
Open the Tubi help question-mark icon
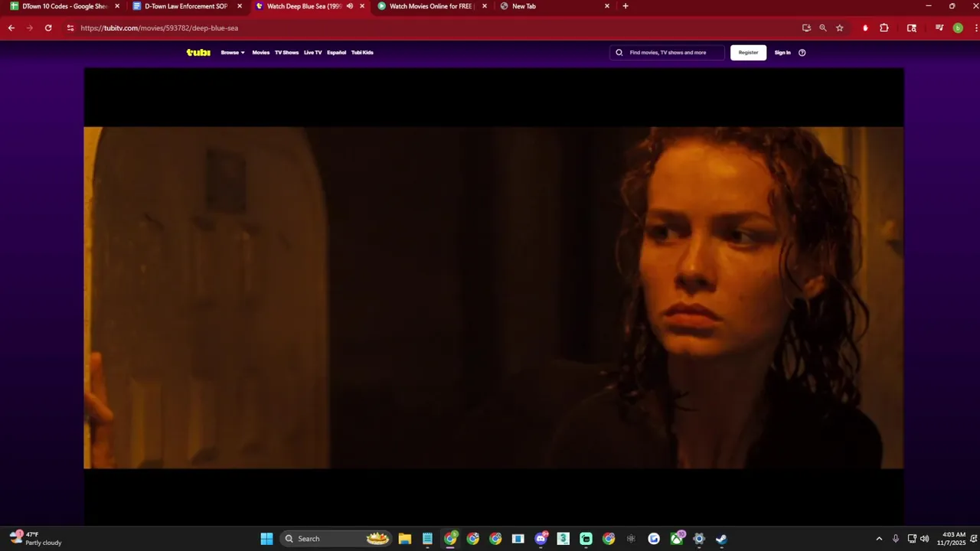point(802,53)
